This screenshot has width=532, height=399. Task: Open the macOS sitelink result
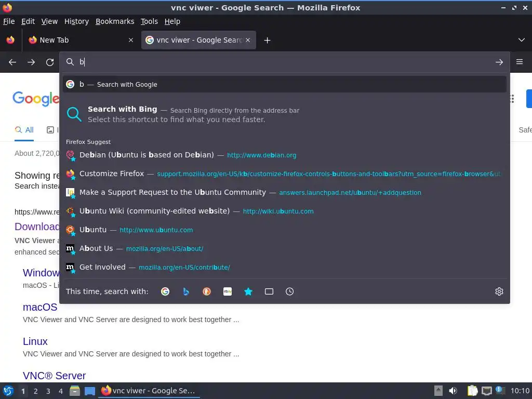coord(40,307)
